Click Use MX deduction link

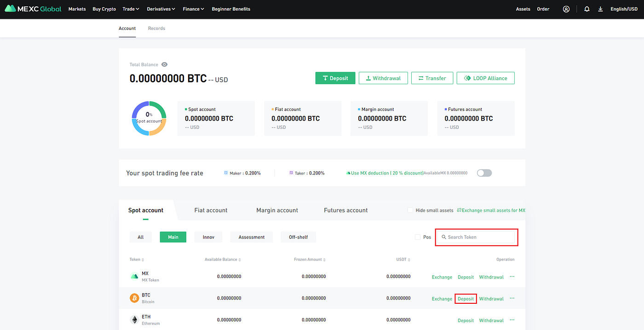[384, 173]
